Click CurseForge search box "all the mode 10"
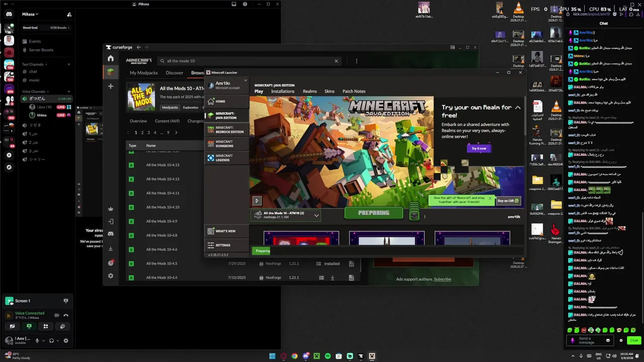This screenshot has width=644, height=362. (x=249, y=61)
